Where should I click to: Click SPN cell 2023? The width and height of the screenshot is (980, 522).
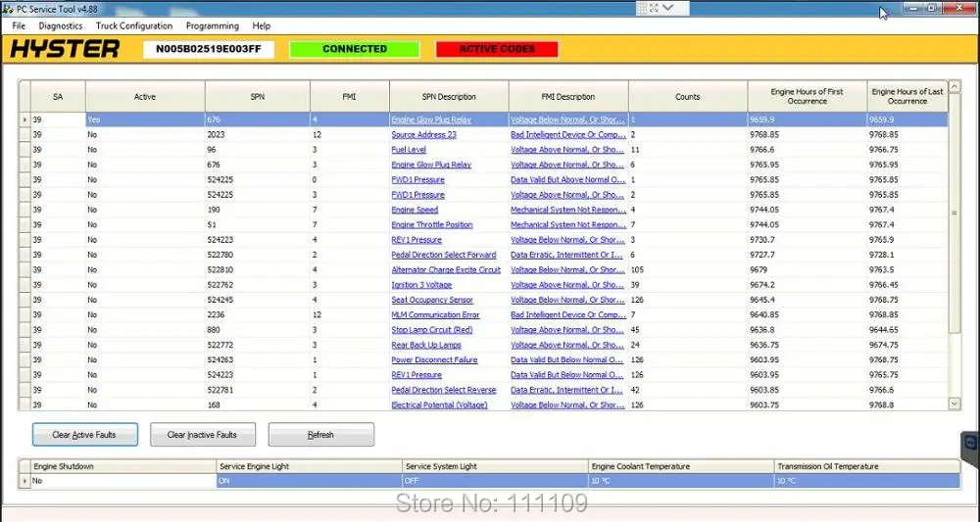[258, 134]
